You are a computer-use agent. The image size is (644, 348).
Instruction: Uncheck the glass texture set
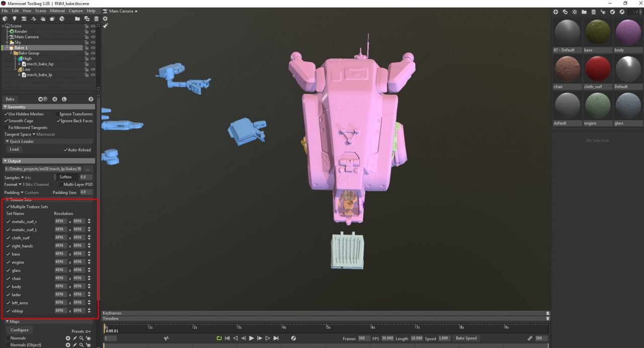[x=7, y=270]
